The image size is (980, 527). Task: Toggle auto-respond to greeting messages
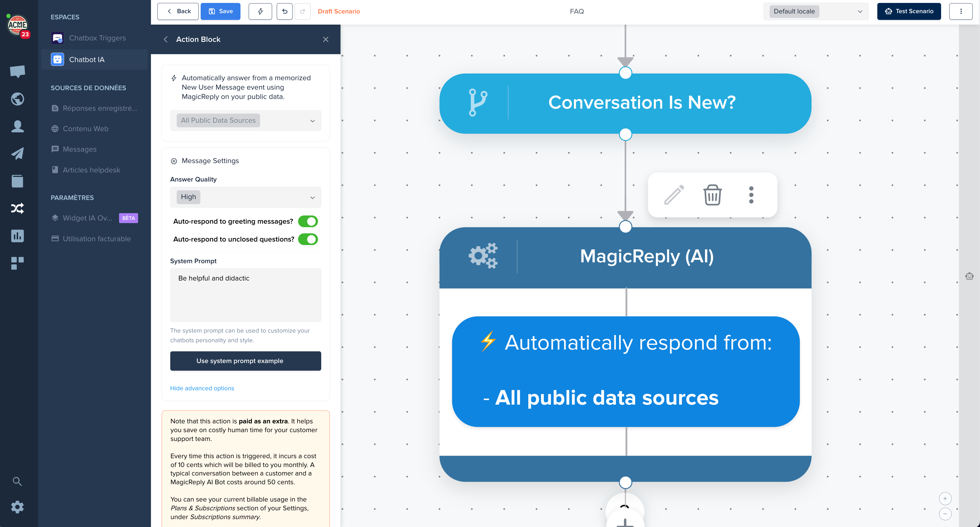[x=308, y=221]
